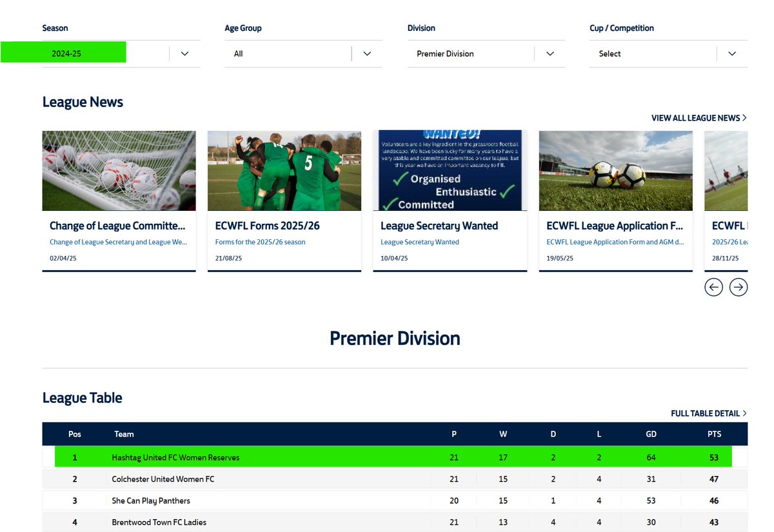Viewport: 774px width, 532px height.
Task: Click Hashtag United's goal difference 64
Action: pyautogui.click(x=651, y=458)
